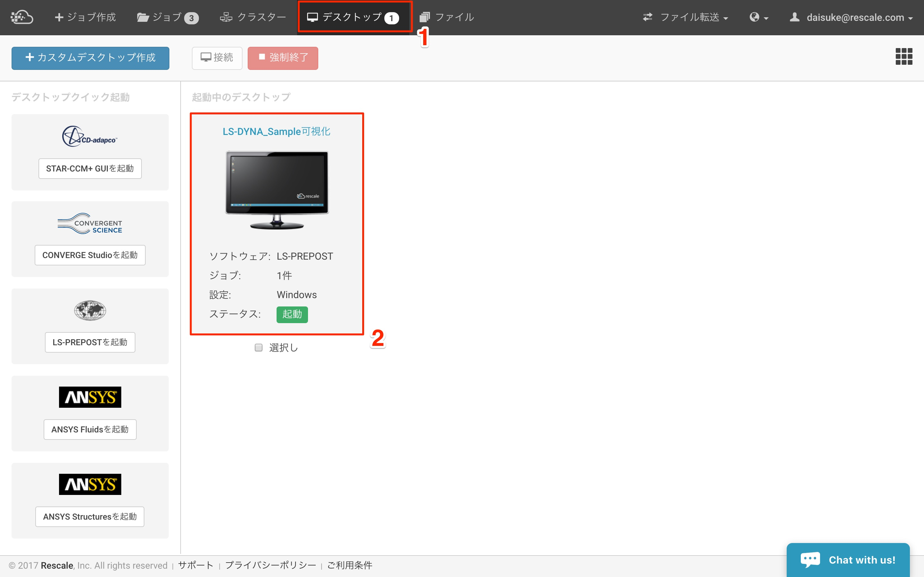This screenshot has width=924, height=577.
Task: Click the cluster icon next to クラスター
Action: pyautogui.click(x=226, y=17)
